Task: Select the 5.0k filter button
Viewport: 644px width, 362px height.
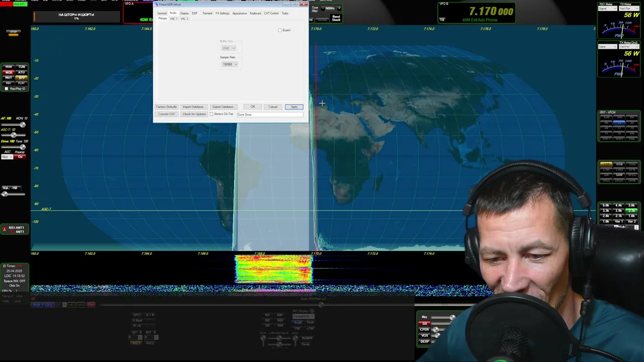Action: click(x=606, y=205)
